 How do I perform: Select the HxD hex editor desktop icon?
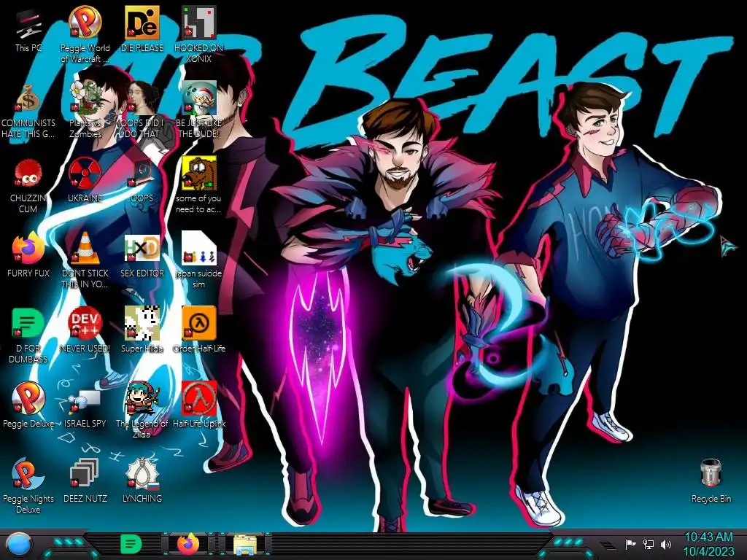pyautogui.click(x=142, y=249)
